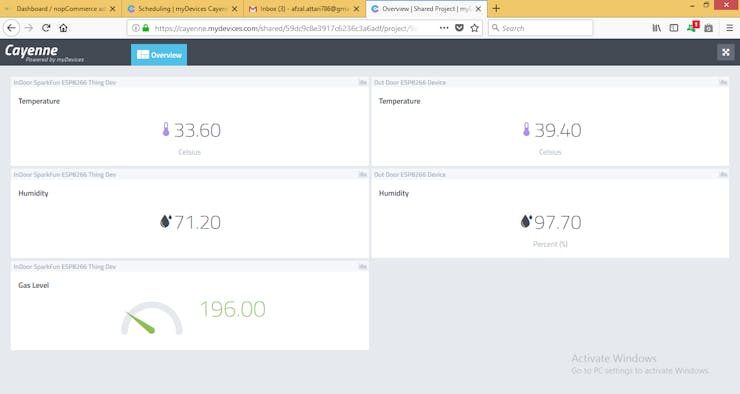
Task: Click the browser reload icon
Action: (46, 28)
